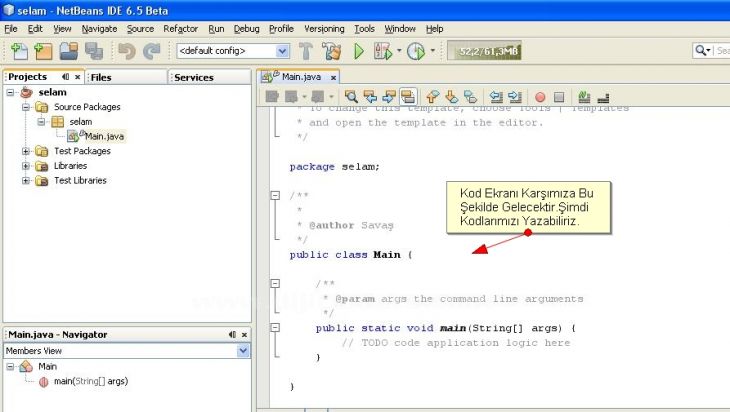Toggle bookmark on current line
The height and width of the screenshot is (412, 730).
(x=470, y=97)
